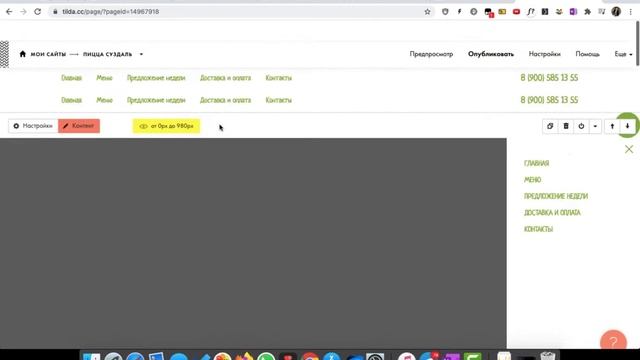Open the Chrome profile avatar
Image resolution: width=640 pixels, height=360 pixels.
click(x=616, y=12)
